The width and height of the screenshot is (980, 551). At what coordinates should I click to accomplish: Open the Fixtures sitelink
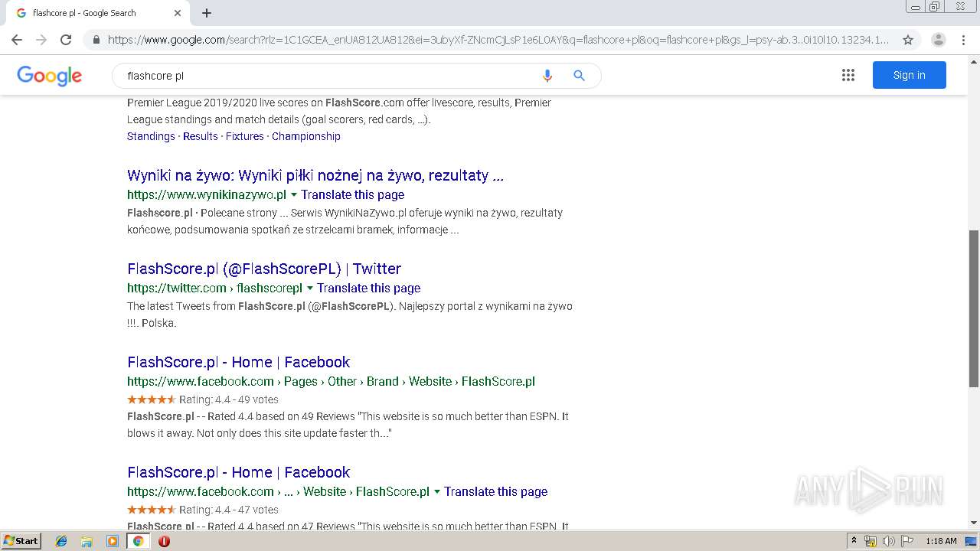[x=245, y=136]
